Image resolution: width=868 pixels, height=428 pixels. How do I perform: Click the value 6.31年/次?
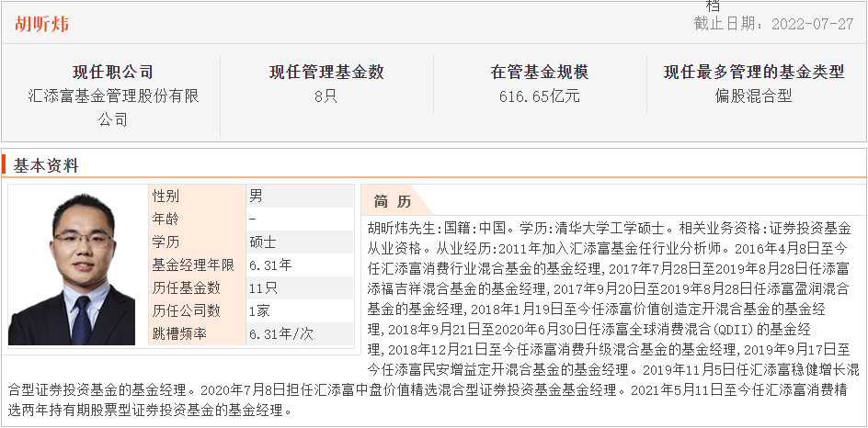click(x=280, y=334)
